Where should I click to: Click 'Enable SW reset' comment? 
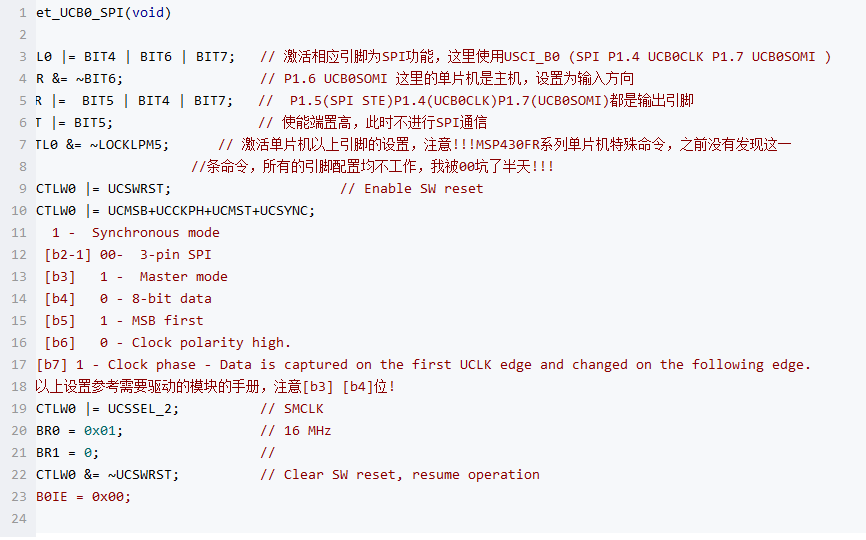pos(424,189)
